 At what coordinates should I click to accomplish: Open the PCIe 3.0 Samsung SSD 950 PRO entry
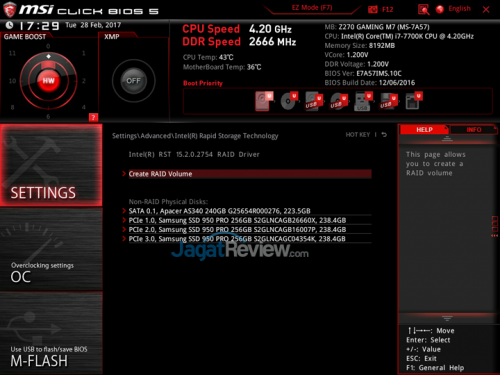[x=250, y=239]
